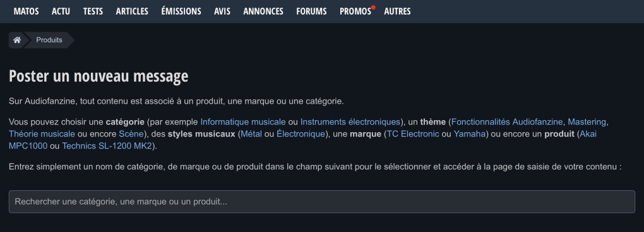Select ÉMISSIONS in the navigation bar

coord(181,11)
